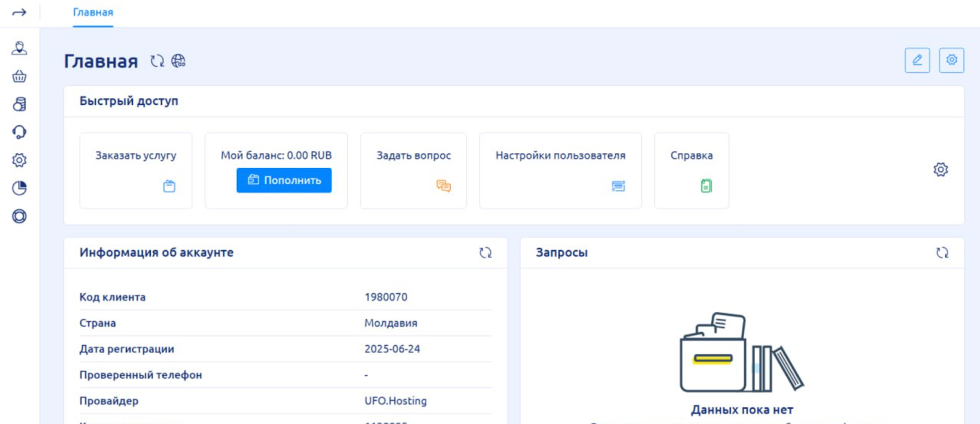
Task: Open the coins finance icon in sidebar
Action: click(20, 104)
